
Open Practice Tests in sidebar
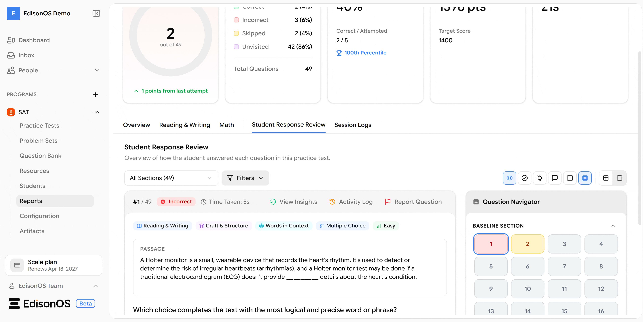pos(39,125)
